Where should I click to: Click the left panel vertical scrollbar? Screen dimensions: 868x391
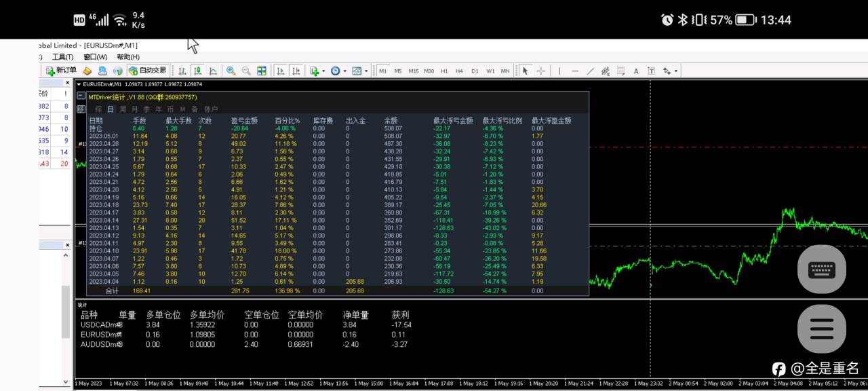pos(66,312)
